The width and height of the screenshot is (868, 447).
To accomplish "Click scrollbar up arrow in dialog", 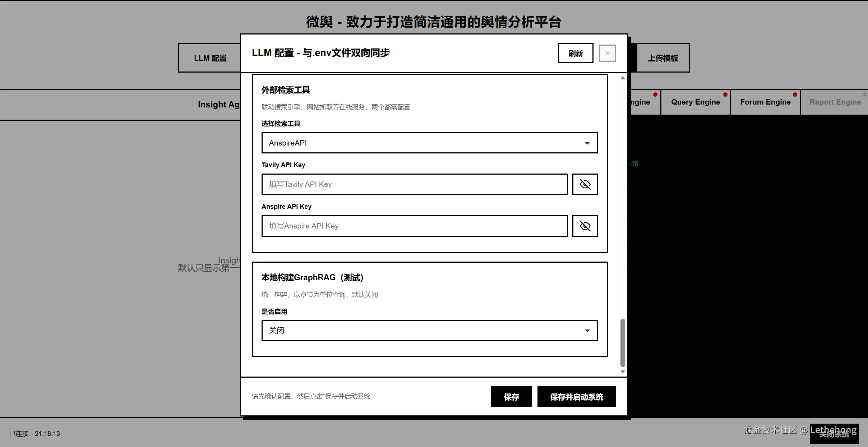I will coord(623,78).
